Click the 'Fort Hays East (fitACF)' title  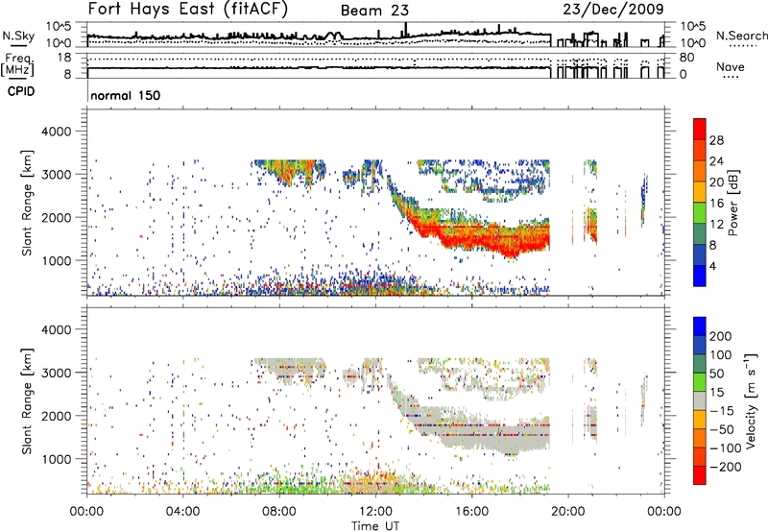coord(188,10)
